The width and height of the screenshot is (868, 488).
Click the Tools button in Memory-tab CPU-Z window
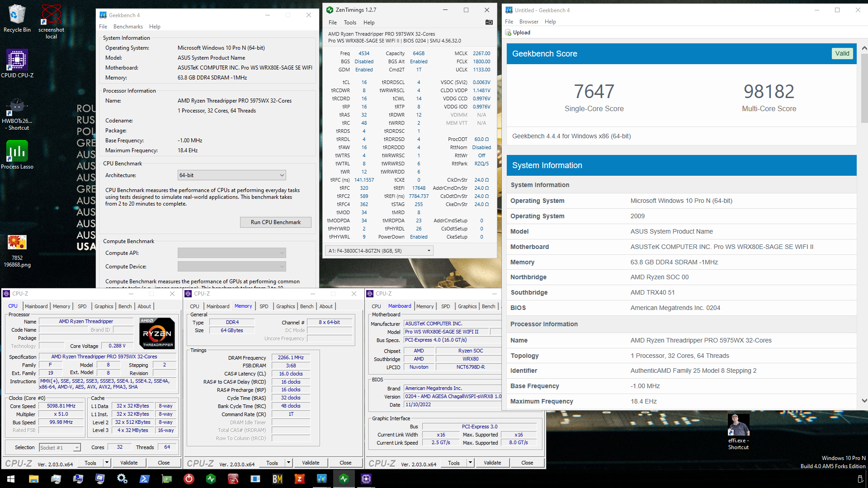(x=272, y=463)
